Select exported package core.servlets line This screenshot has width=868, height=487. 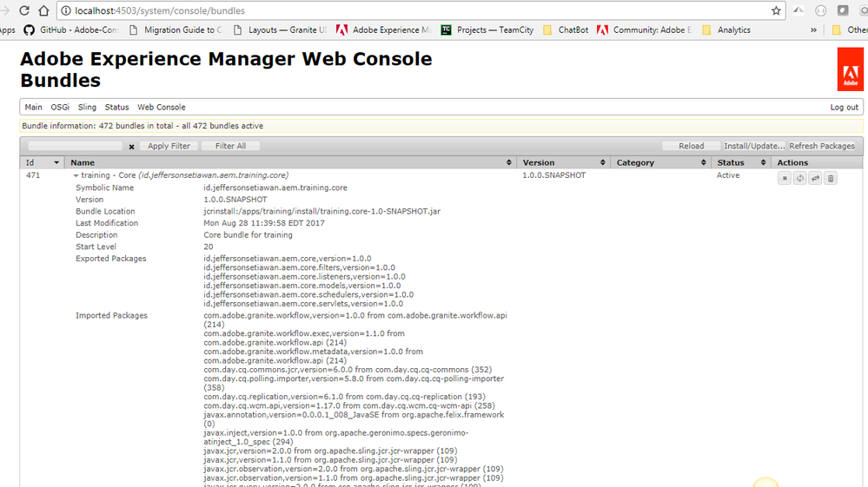pos(303,304)
